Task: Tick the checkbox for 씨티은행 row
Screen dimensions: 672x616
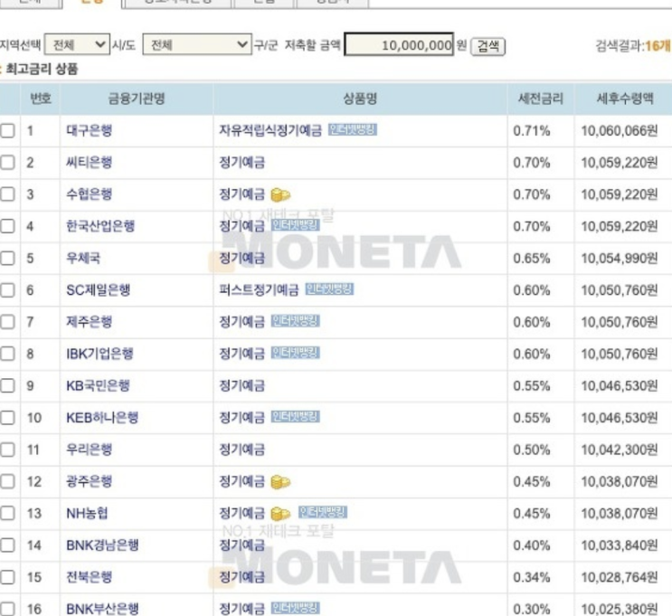Action: pyautogui.click(x=7, y=163)
